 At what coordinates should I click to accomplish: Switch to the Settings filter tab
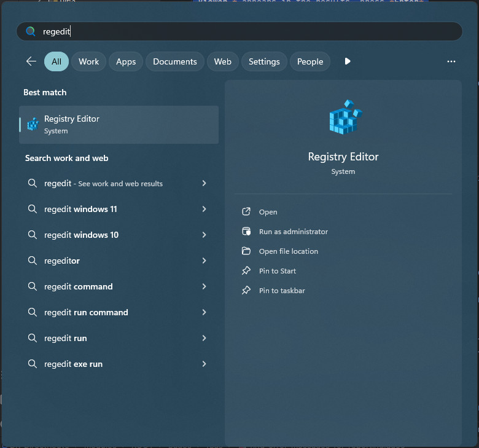[264, 61]
